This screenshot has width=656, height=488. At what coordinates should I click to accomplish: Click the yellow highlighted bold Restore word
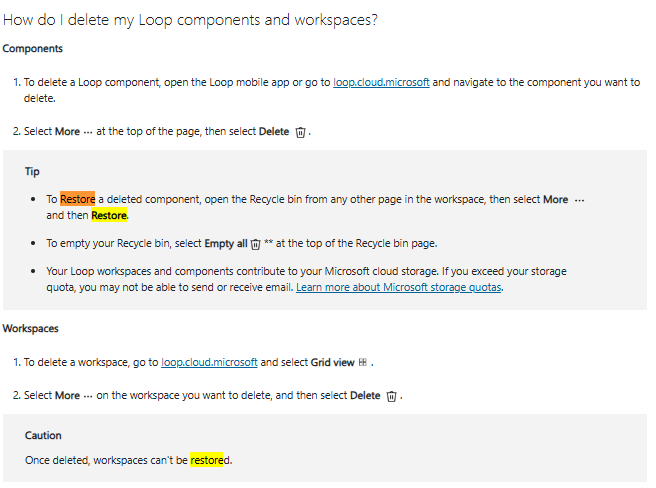109,215
